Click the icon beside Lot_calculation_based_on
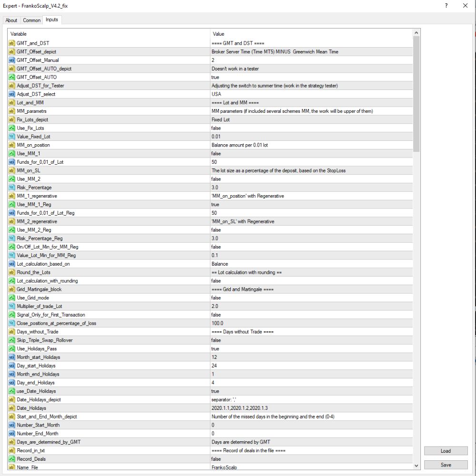Image resolution: width=476 pixels, height=476 pixels. (x=12, y=264)
